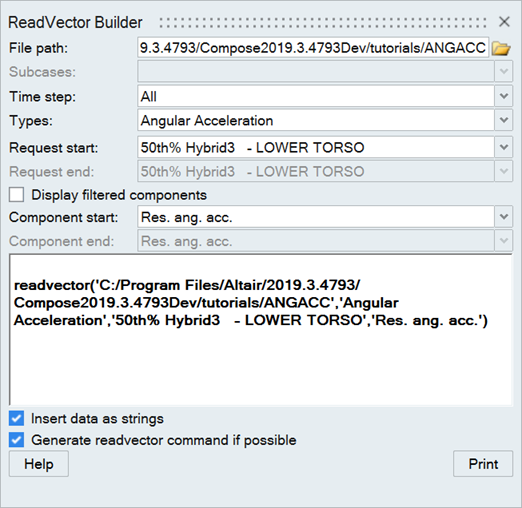The image size is (522, 508).
Task: Uncheck Insert data as strings
Action: [16, 418]
